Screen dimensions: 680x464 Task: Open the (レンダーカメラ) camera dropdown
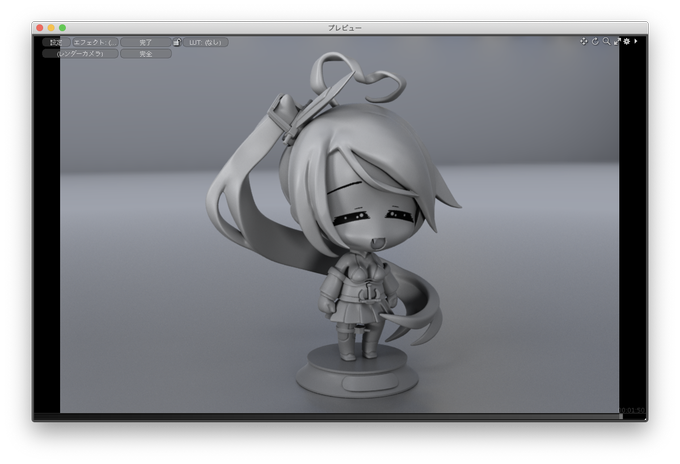tap(80, 54)
